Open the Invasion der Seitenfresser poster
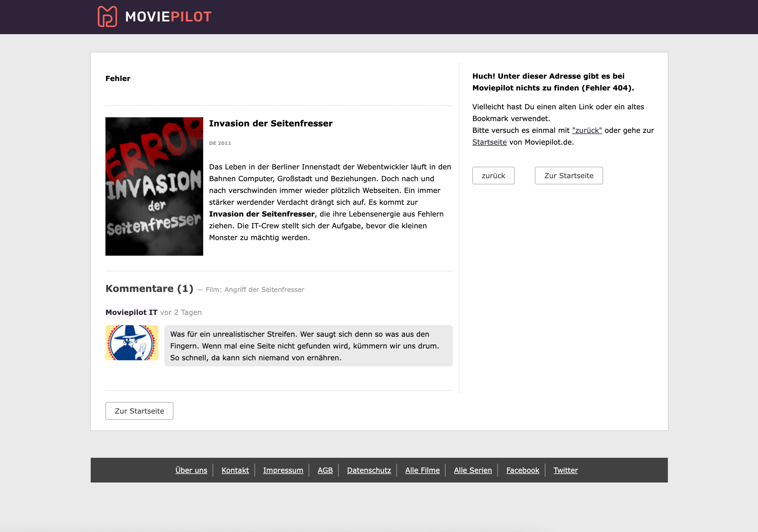 tap(154, 186)
